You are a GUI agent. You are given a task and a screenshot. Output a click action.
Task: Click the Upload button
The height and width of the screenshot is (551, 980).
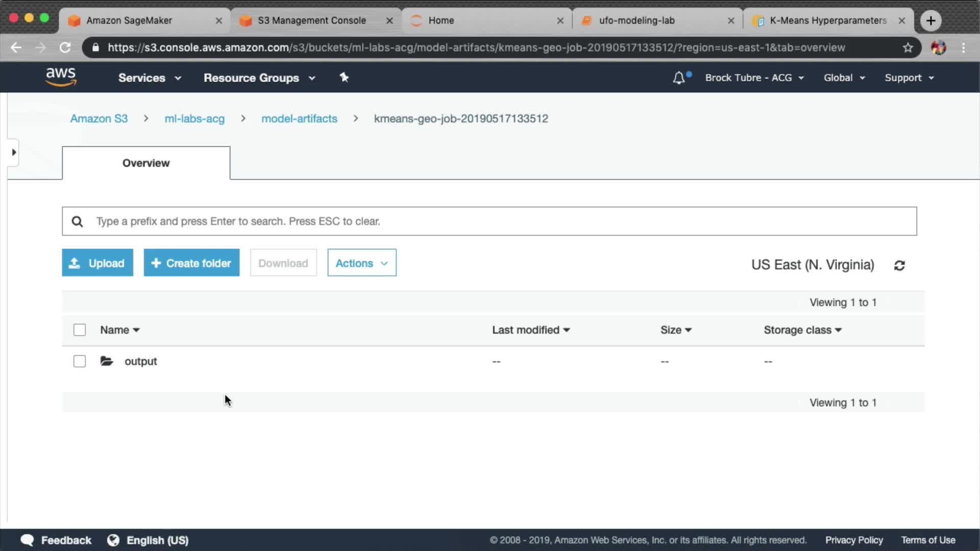tap(97, 263)
